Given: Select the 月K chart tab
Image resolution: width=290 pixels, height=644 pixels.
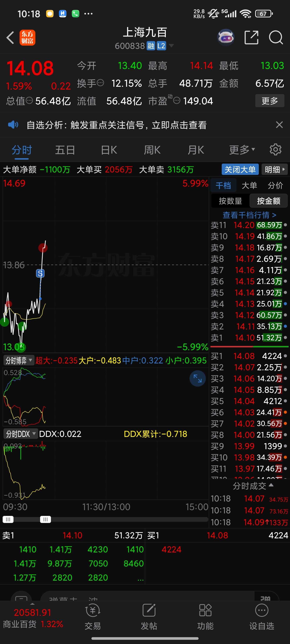Looking at the screenshot, I should pos(196,150).
